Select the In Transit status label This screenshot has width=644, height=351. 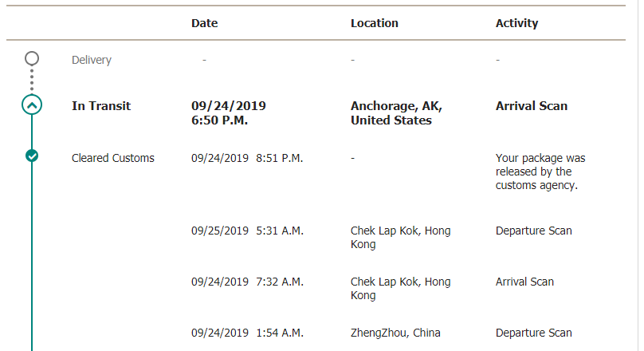coord(101,106)
